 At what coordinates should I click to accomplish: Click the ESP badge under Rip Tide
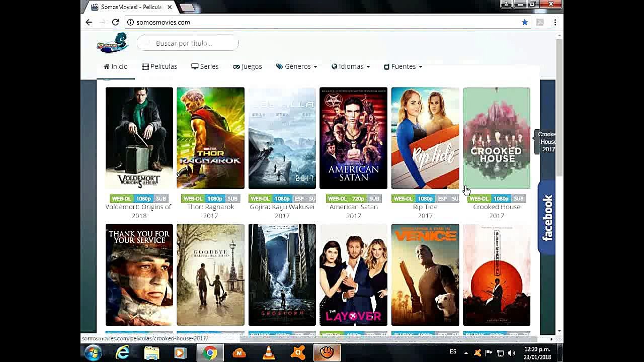[x=443, y=199]
